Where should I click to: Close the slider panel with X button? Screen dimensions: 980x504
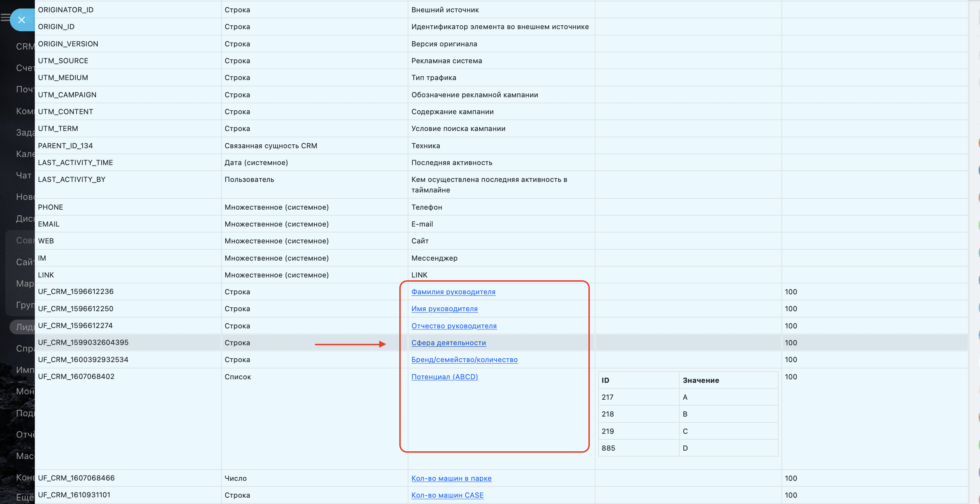coord(22,20)
